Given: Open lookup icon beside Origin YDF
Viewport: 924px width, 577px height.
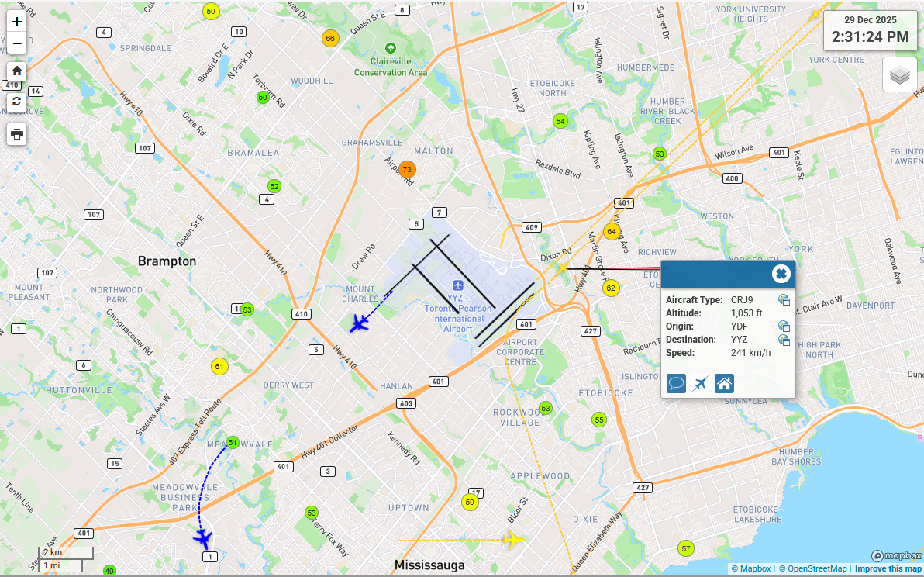Looking at the screenshot, I should click(x=784, y=327).
